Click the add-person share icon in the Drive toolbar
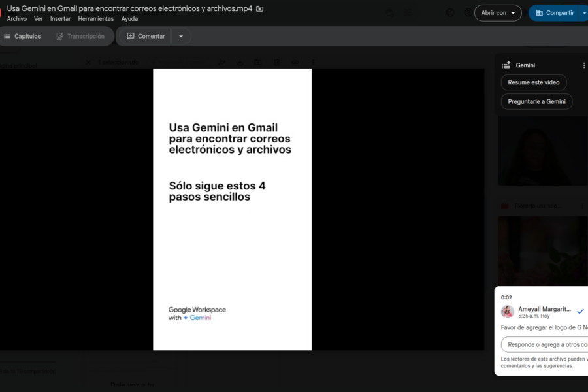The image size is (588, 392). [221, 62]
